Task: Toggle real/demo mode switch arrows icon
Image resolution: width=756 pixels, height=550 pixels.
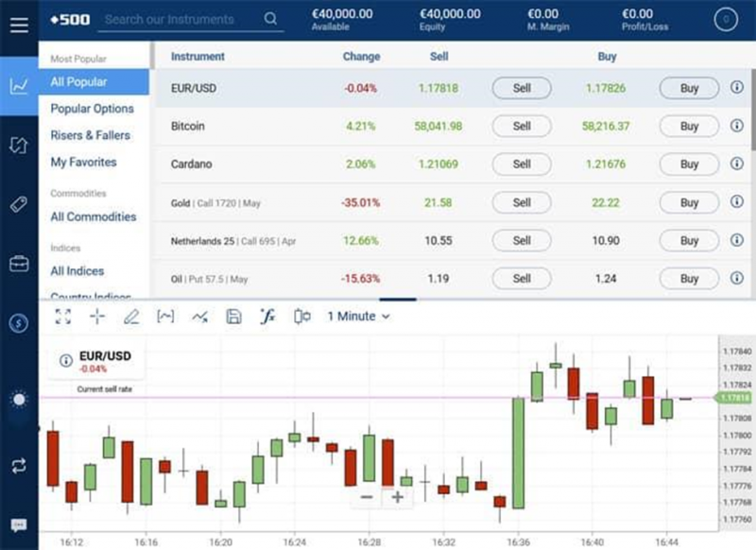Action: (19, 465)
